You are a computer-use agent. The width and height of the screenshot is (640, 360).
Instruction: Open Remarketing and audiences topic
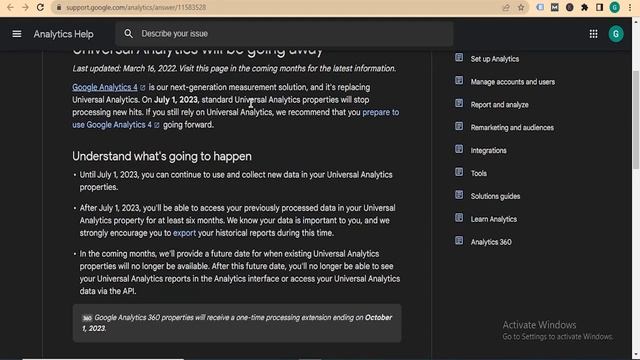click(x=512, y=128)
